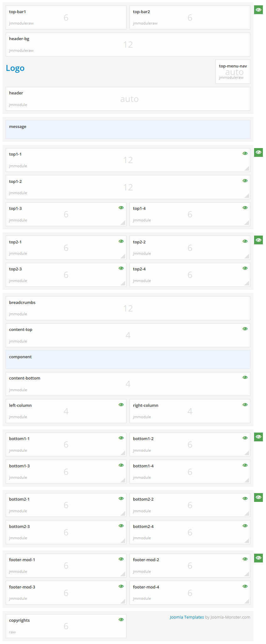
Task: Click the resize handle on footer-mod-3
Action: point(123,602)
